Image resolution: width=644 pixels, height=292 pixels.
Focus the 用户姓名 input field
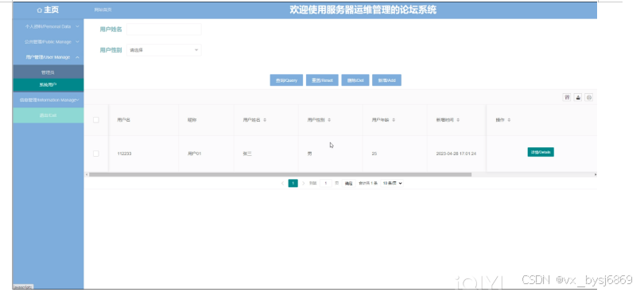pos(164,29)
